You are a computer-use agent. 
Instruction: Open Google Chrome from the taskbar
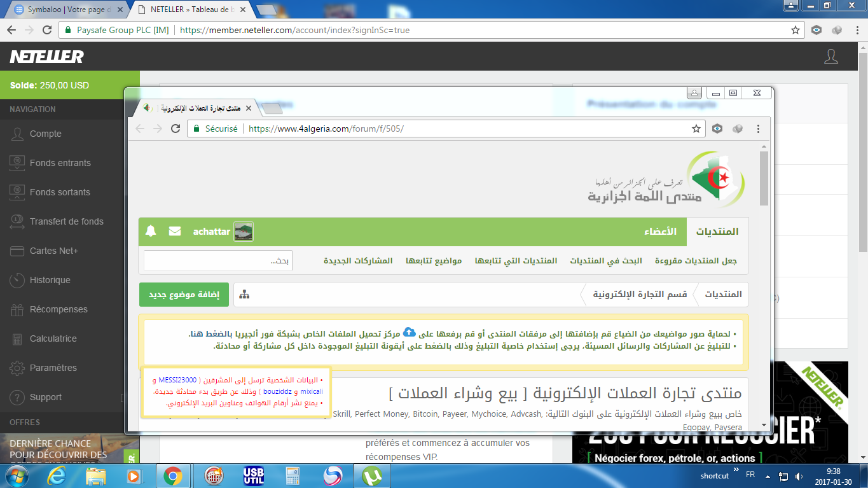[172, 475]
